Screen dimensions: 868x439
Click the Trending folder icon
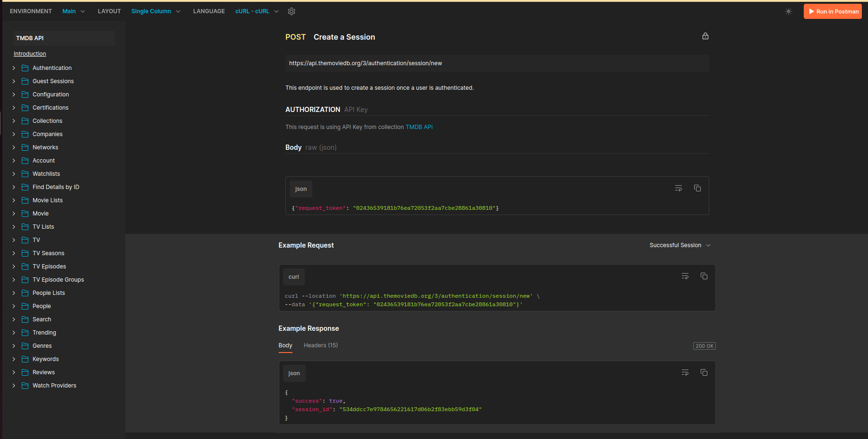pos(25,333)
